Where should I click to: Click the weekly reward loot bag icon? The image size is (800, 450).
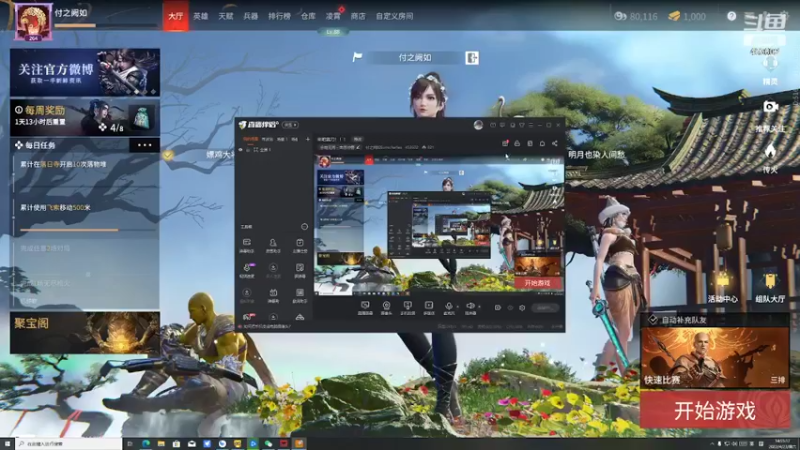[x=141, y=117]
